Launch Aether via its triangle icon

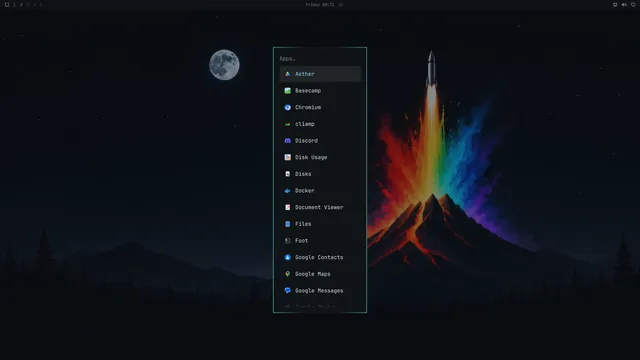tap(287, 74)
